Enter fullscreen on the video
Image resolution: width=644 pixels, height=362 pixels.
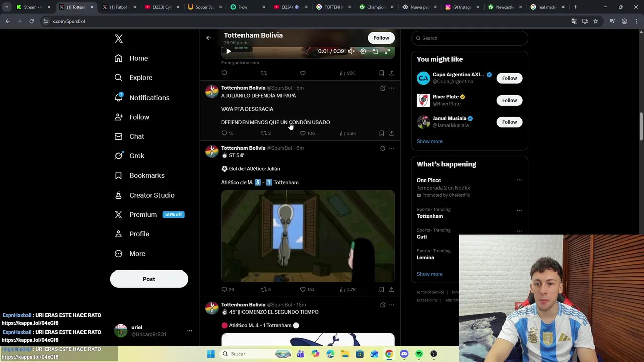[387, 51]
